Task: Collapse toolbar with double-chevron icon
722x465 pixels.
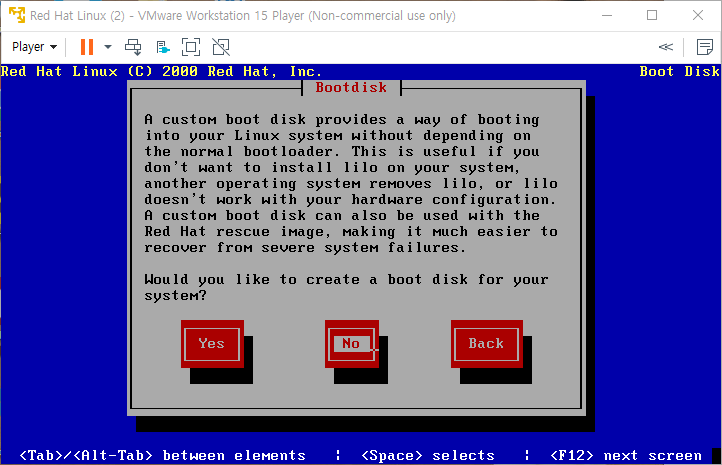Action: 665,47
